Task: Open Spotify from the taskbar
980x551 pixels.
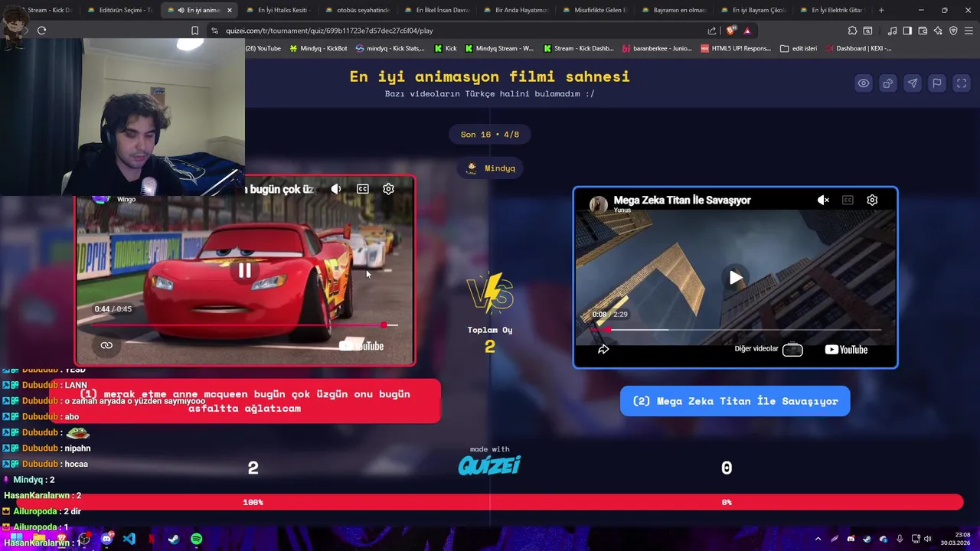Action: pos(197,540)
